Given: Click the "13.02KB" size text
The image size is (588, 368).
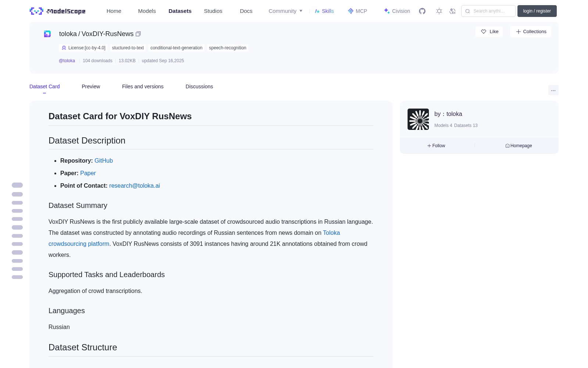Looking at the screenshot, I should tap(127, 61).
